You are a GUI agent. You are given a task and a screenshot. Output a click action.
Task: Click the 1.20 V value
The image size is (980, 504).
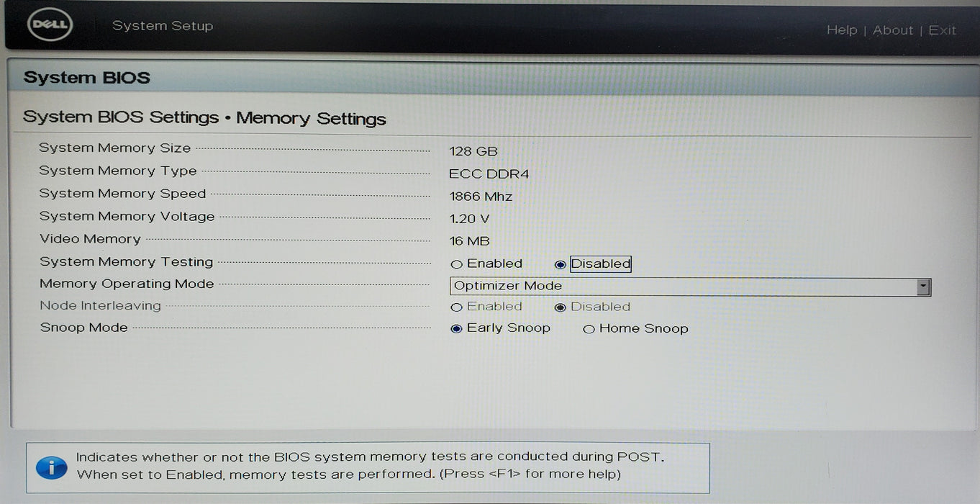[469, 219]
